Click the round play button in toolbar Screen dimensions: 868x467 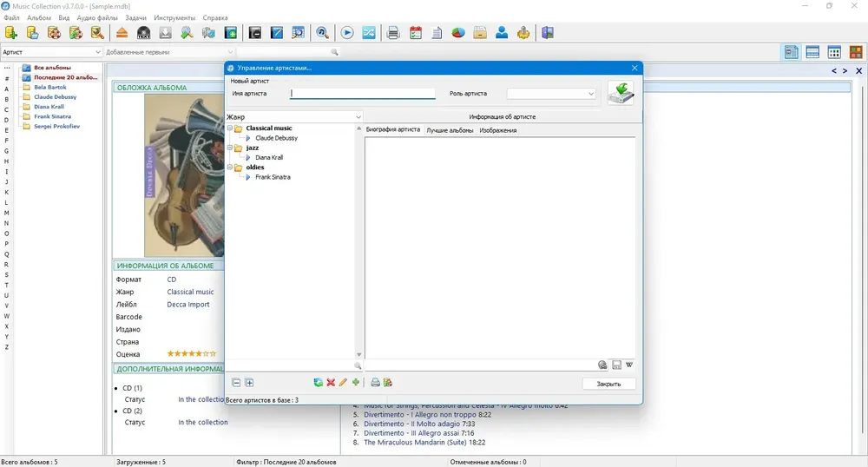[x=347, y=33]
